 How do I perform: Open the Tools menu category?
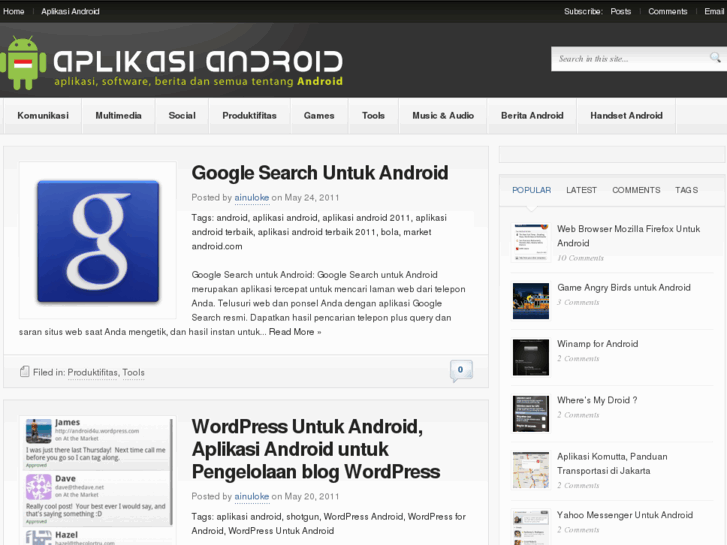pos(373,115)
